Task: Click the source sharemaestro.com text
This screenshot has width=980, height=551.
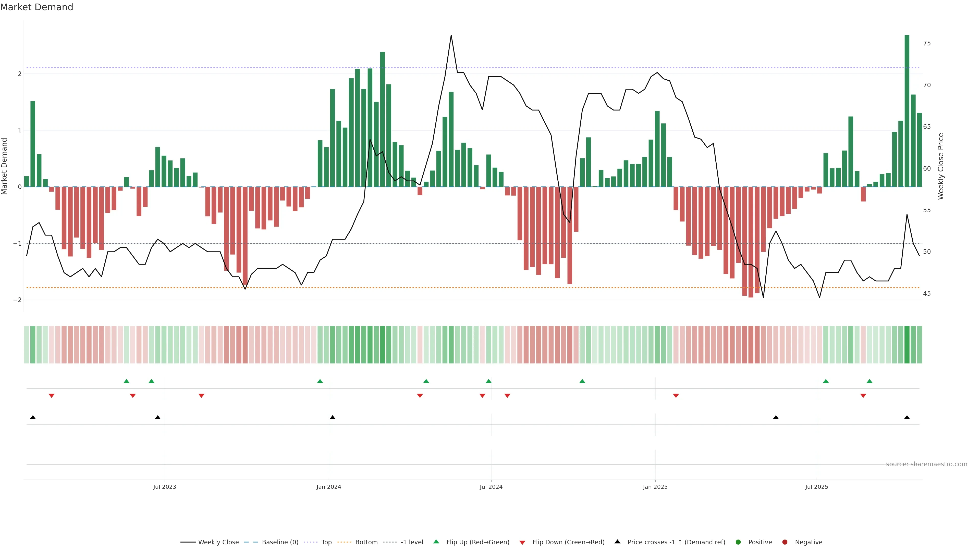Action: coord(926,464)
